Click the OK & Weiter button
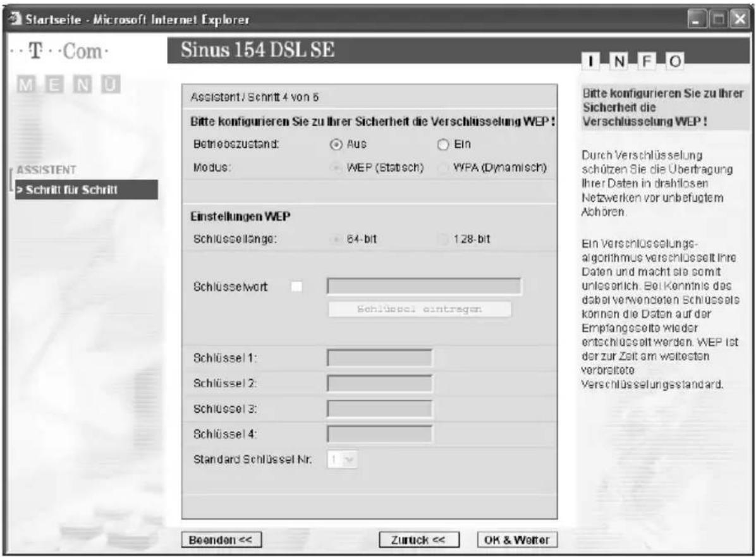The image size is (756, 557). 517,540
